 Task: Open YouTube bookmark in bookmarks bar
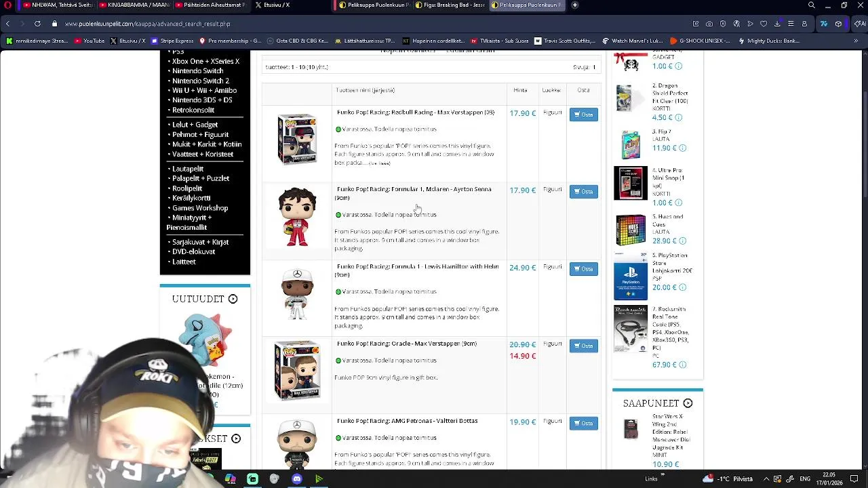[x=90, y=41]
